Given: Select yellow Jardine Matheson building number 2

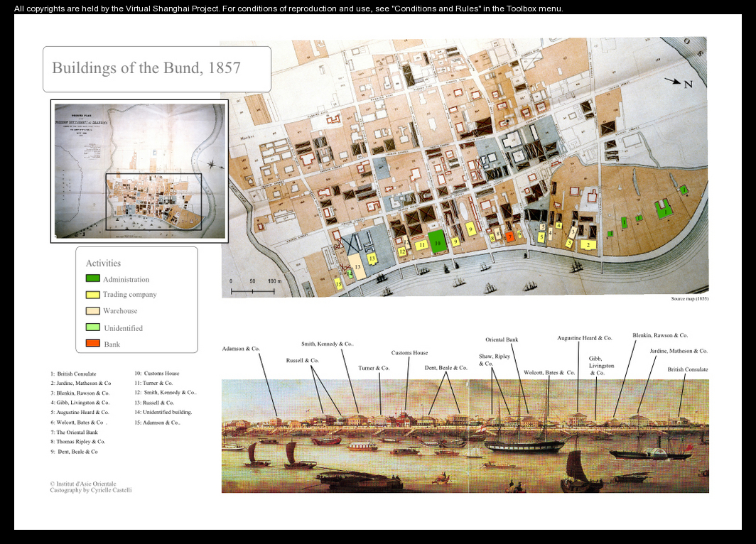Looking at the screenshot, I should (x=588, y=244).
